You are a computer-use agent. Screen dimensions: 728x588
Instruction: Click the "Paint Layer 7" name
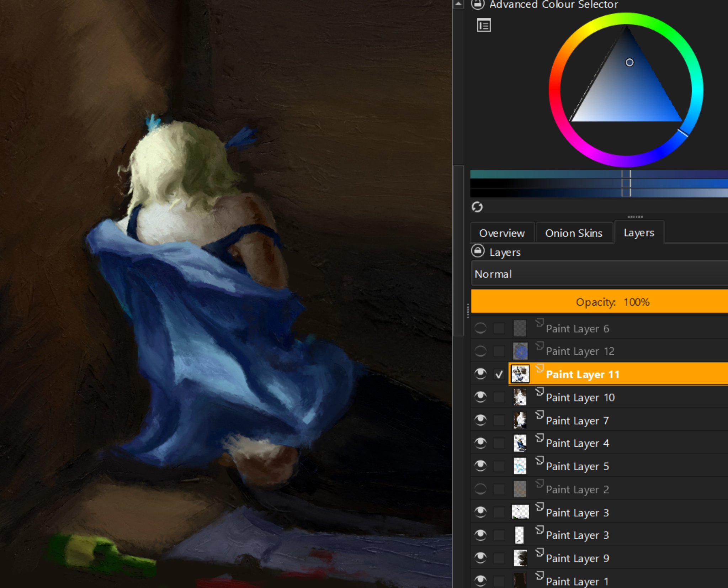coord(577,420)
